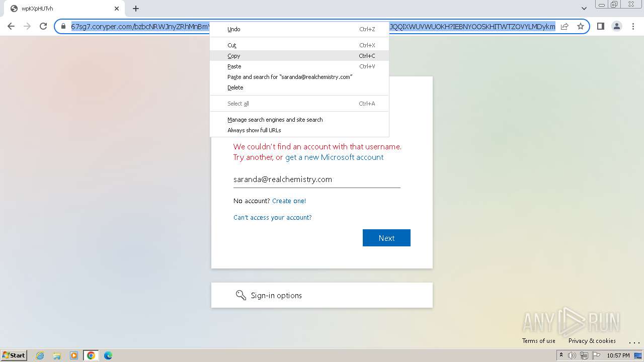
Task: Reload the page with the refresh icon
Action: [x=43, y=26]
